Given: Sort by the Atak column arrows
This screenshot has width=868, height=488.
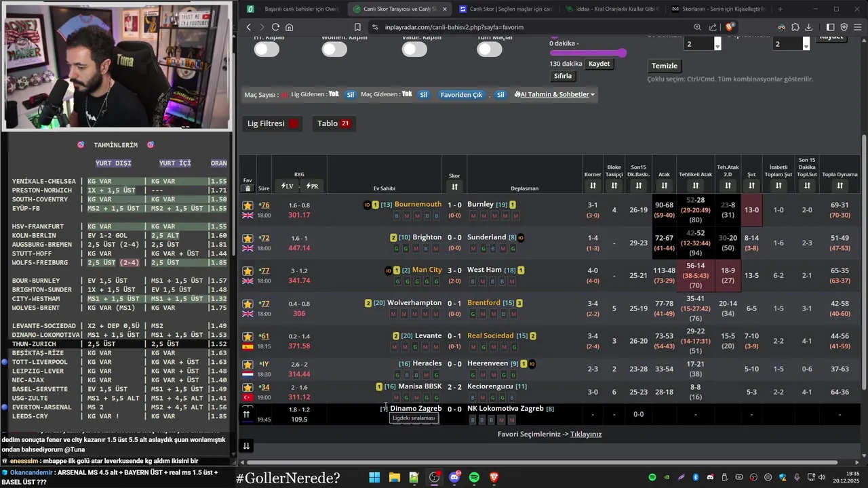Looking at the screenshot, I should 664,186.
